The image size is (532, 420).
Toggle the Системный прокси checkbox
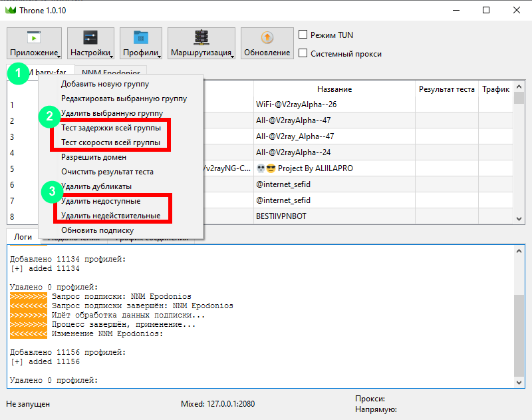[x=303, y=53]
